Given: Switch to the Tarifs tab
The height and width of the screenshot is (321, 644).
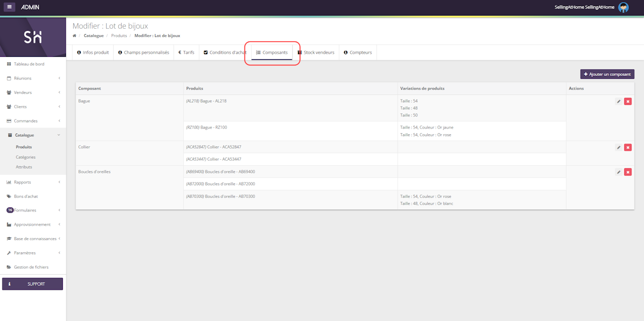Looking at the screenshot, I should [x=186, y=52].
